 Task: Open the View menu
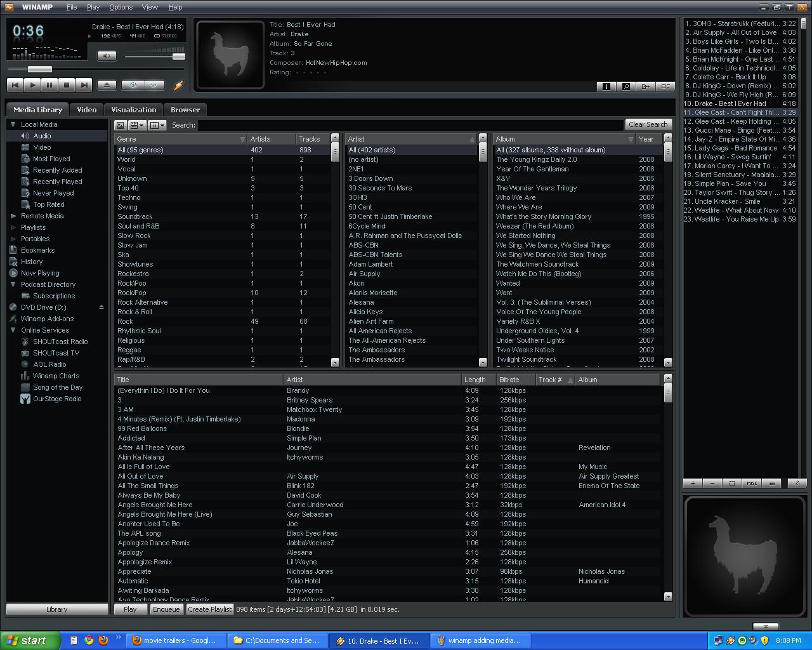pos(150,7)
